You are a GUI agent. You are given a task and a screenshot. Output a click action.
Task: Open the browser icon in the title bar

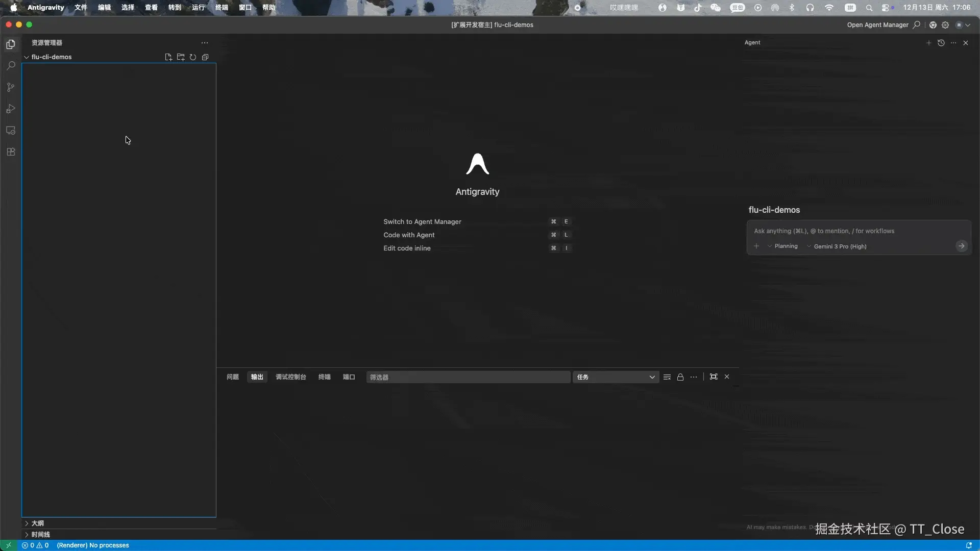click(x=933, y=25)
